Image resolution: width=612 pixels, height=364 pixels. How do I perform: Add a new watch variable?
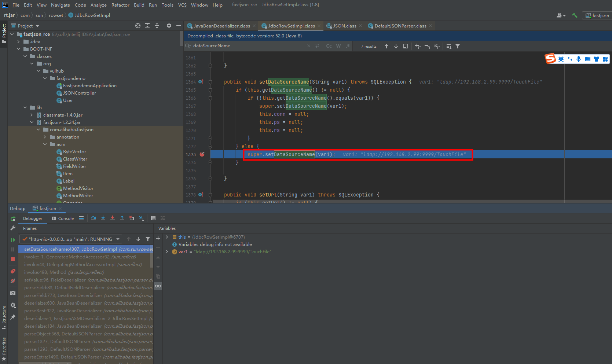point(158,238)
